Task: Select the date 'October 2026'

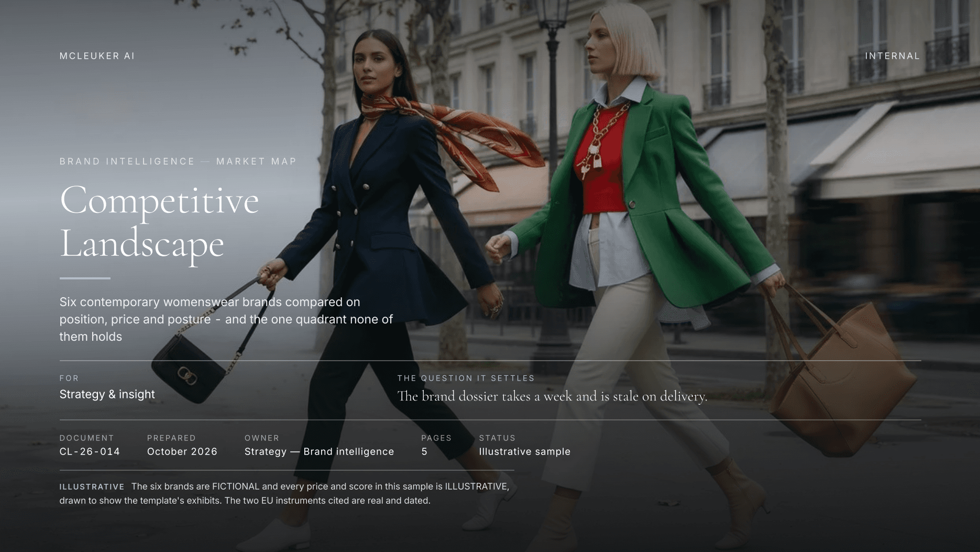Action: click(x=182, y=451)
